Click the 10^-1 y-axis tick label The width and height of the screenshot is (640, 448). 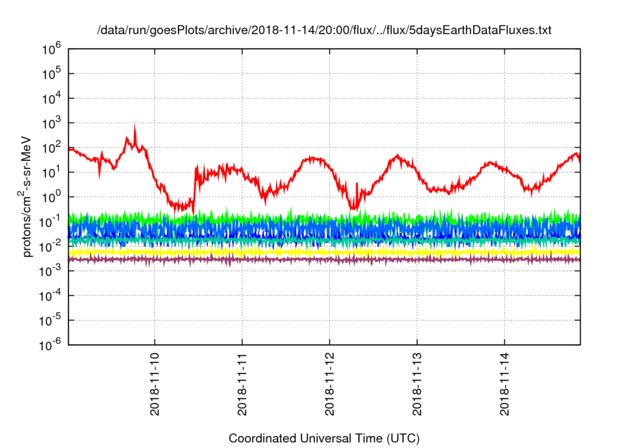51,222
